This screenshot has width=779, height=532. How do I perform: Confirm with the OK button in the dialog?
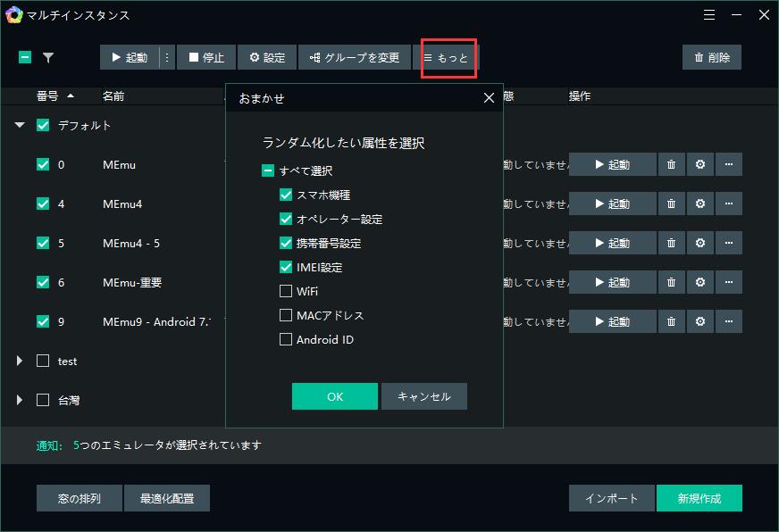[x=335, y=396]
